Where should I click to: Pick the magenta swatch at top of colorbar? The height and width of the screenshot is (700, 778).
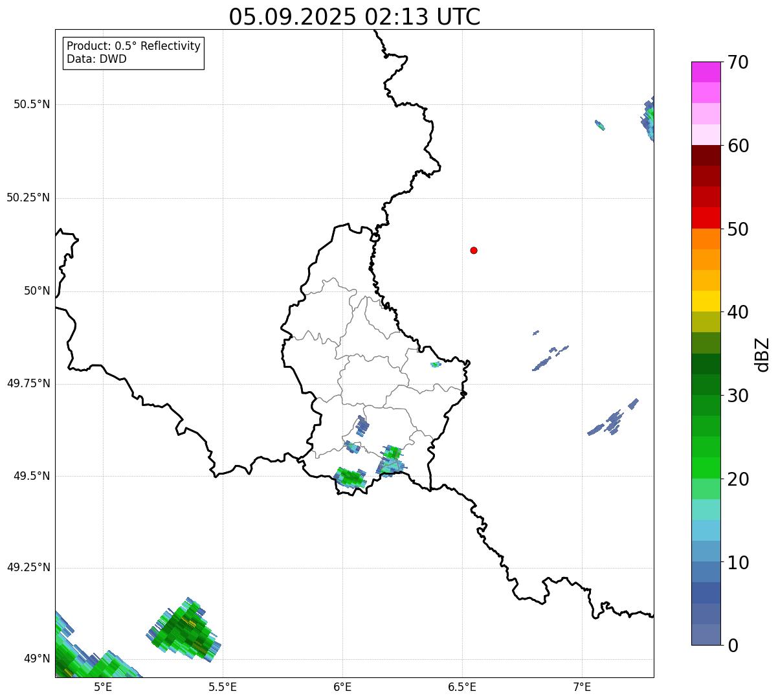click(706, 72)
